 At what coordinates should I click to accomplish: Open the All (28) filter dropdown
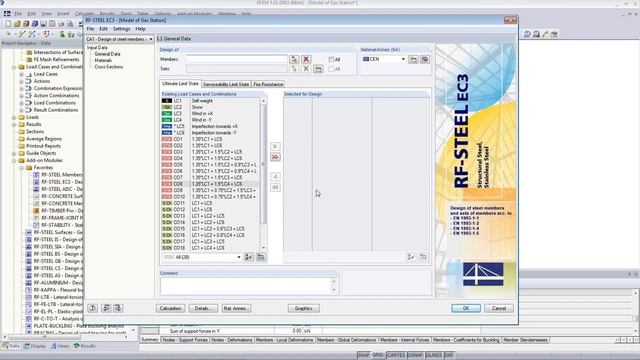pos(239,257)
